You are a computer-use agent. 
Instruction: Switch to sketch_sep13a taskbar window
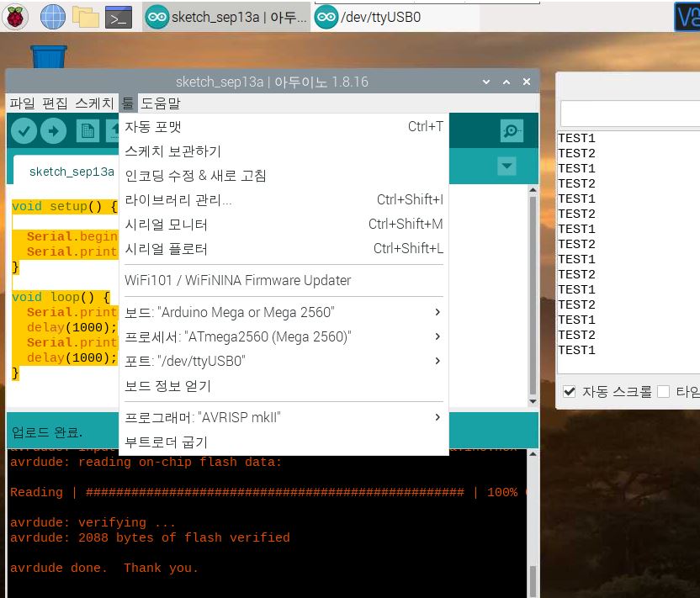tap(226, 17)
